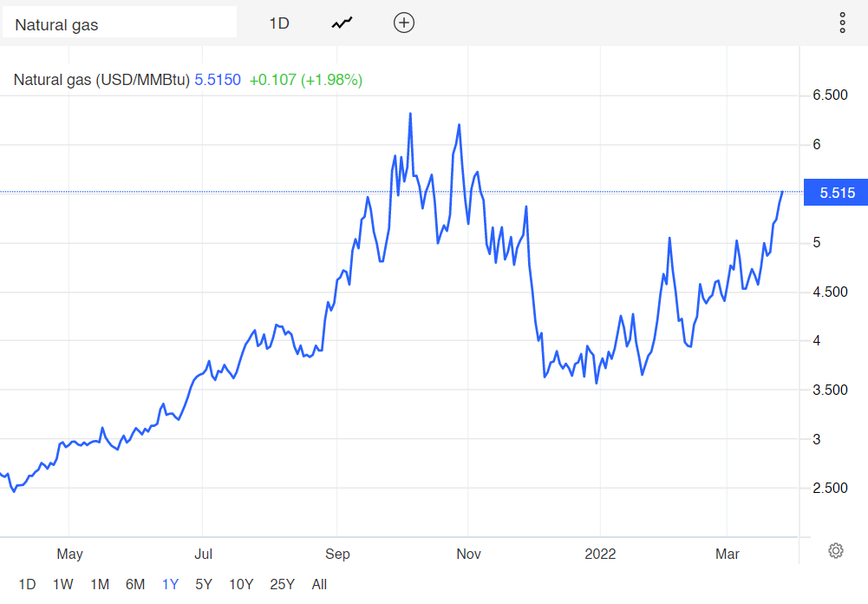Select the highlighted 1Y range
The height and width of the screenshot is (604, 868).
(x=171, y=584)
